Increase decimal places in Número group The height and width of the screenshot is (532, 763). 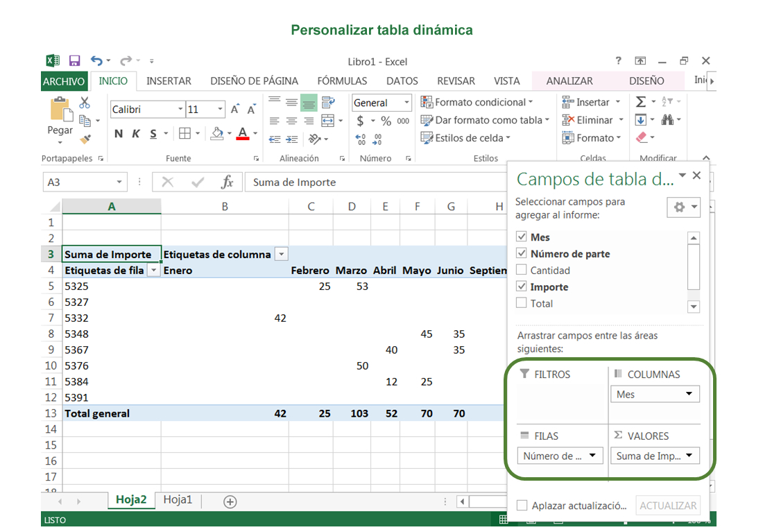pyautogui.click(x=361, y=139)
